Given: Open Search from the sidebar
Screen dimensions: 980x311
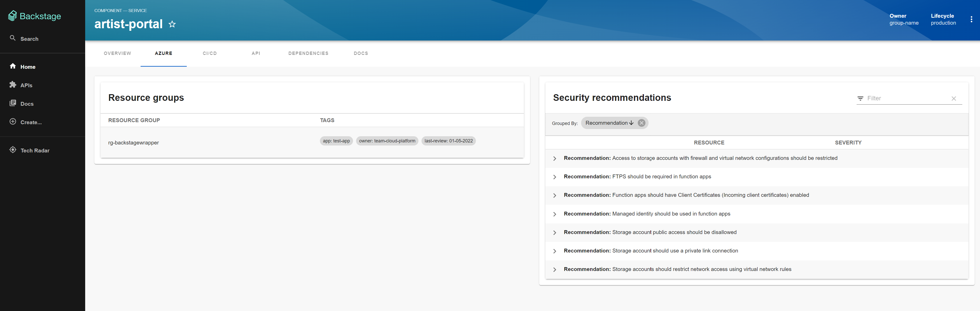Looking at the screenshot, I should [29, 39].
